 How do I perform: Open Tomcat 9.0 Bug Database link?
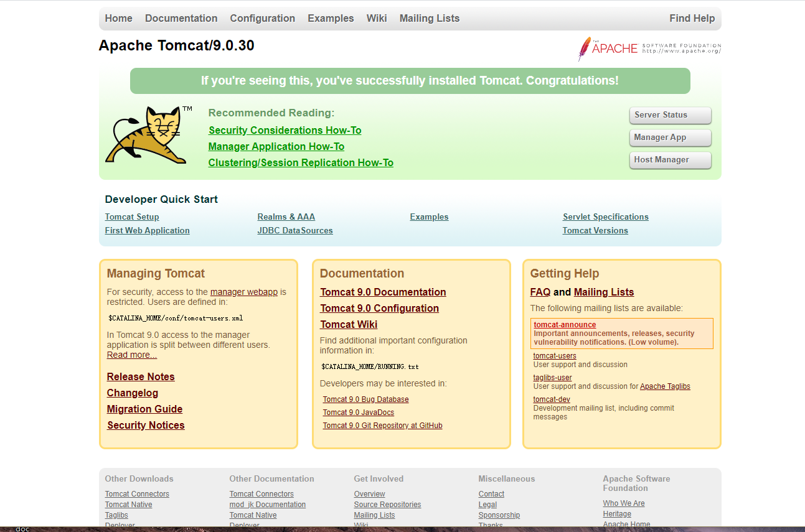(x=366, y=399)
